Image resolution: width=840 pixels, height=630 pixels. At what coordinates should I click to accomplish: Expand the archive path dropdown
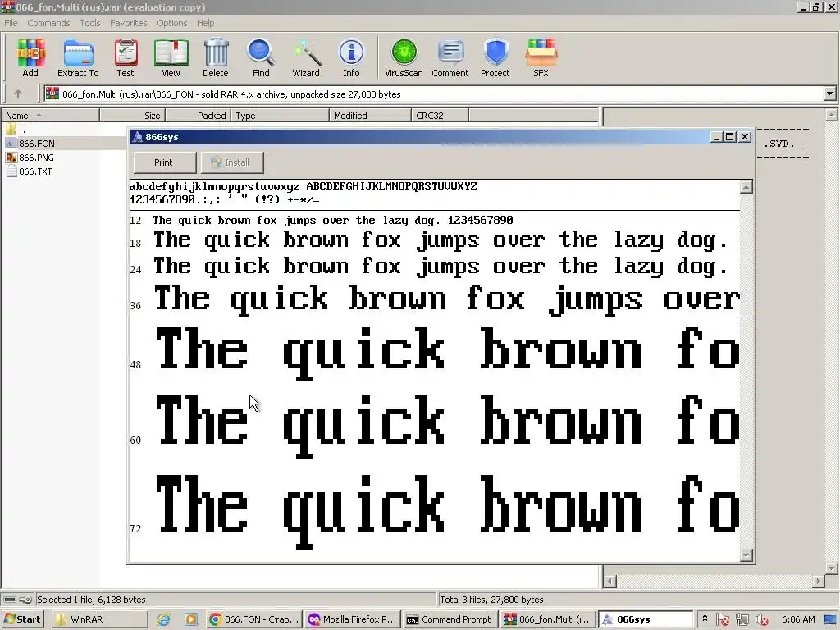829,94
